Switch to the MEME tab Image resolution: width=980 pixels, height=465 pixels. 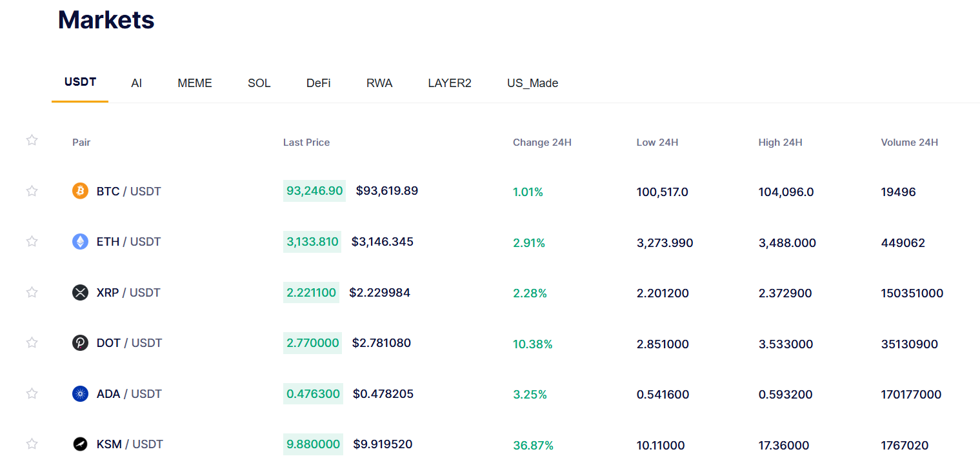pyautogui.click(x=195, y=83)
